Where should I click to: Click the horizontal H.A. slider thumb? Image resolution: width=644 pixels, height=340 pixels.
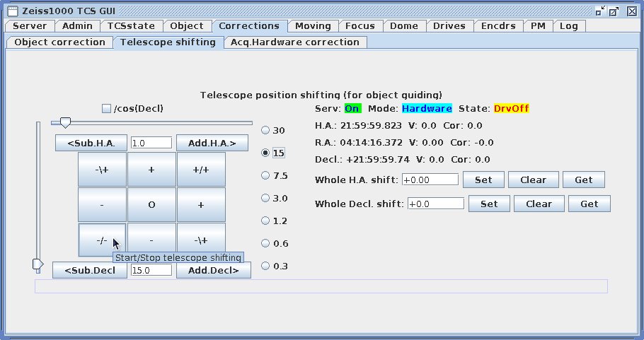coord(65,123)
